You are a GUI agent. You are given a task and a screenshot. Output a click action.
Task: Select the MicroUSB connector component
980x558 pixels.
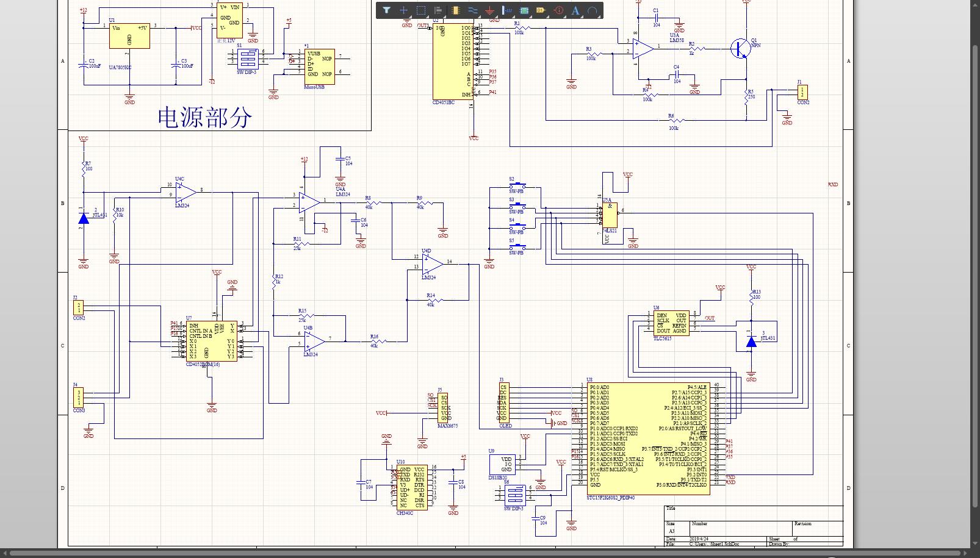coord(319,67)
